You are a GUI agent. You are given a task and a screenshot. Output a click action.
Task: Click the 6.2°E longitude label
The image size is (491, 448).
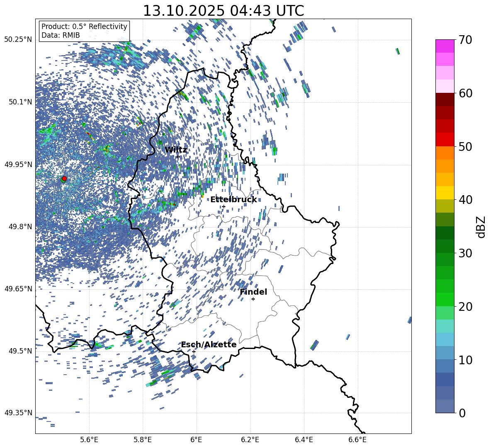click(x=250, y=440)
